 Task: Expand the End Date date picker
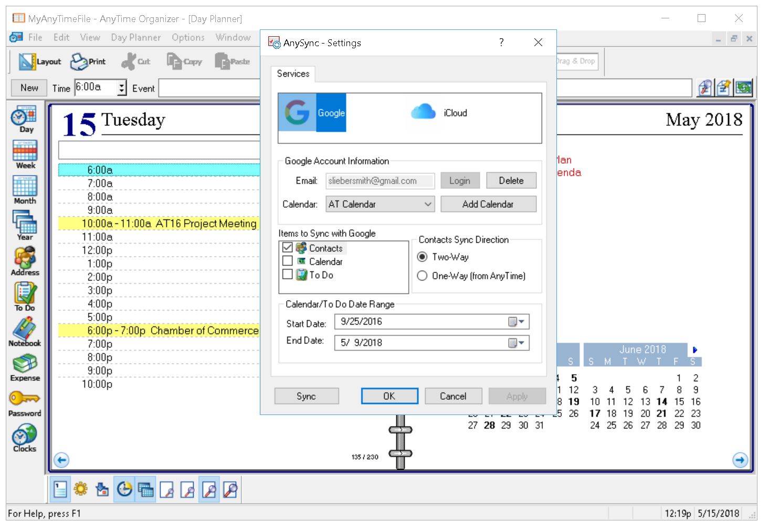pyautogui.click(x=517, y=343)
